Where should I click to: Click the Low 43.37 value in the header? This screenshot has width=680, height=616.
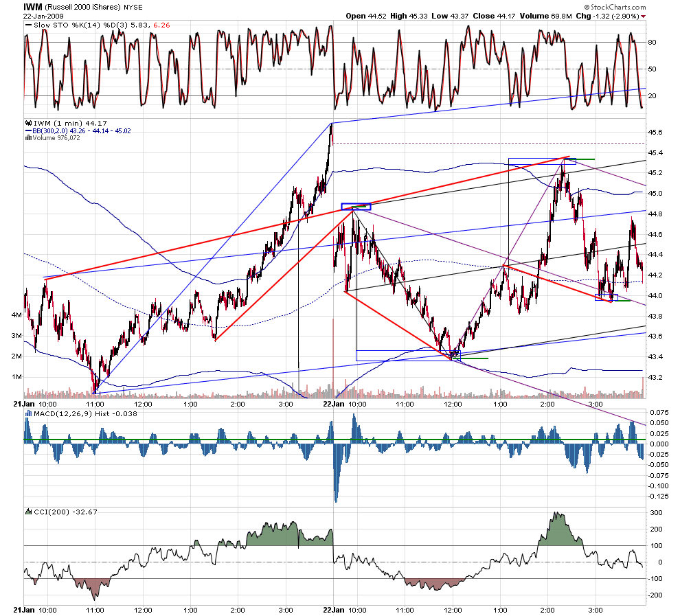[x=450, y=16]
